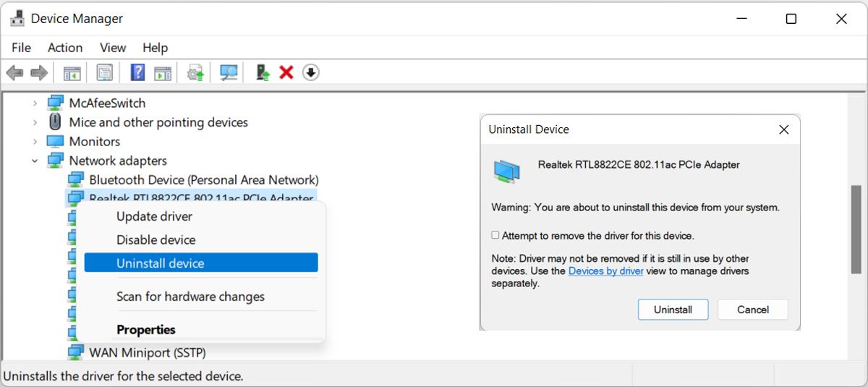
Task: Expand the McAfeeSwitch tree node
Action: [35, 103]
